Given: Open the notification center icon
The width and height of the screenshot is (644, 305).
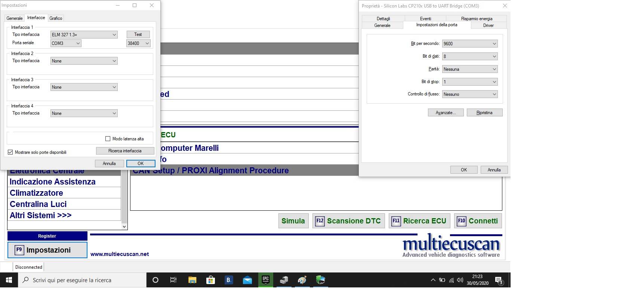Looking at the screenshot, I should (499, 280).
